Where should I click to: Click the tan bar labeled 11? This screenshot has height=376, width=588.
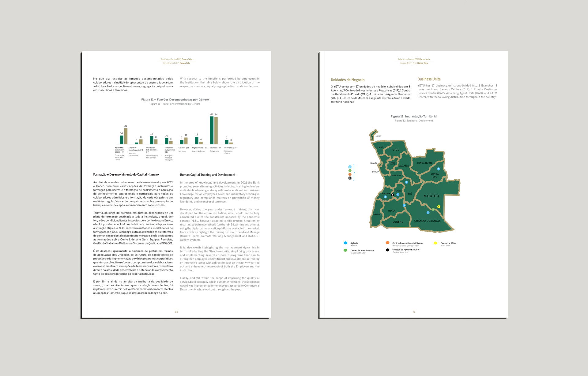186,141
